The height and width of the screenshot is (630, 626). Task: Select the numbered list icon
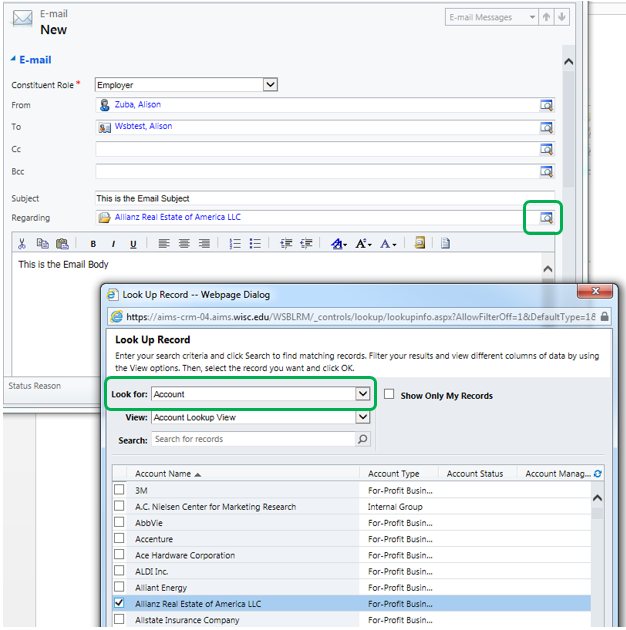click(x=235, y=243)
